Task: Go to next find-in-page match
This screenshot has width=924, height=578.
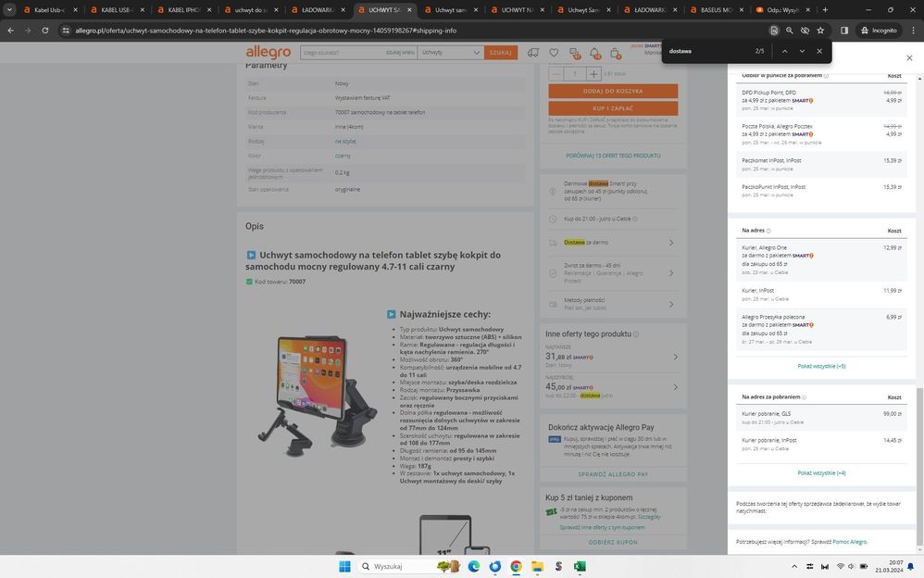Action: click(802, 51)
